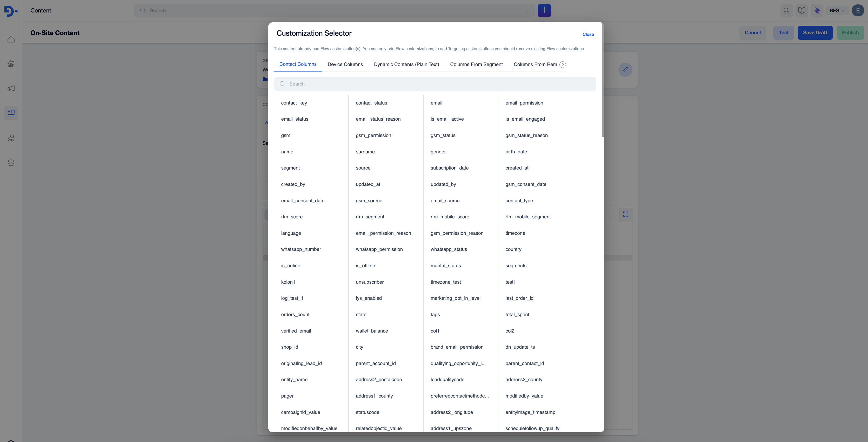Screen dimensions: 868x442
Task: Choose the email_permission column
Action: [524, 103]
